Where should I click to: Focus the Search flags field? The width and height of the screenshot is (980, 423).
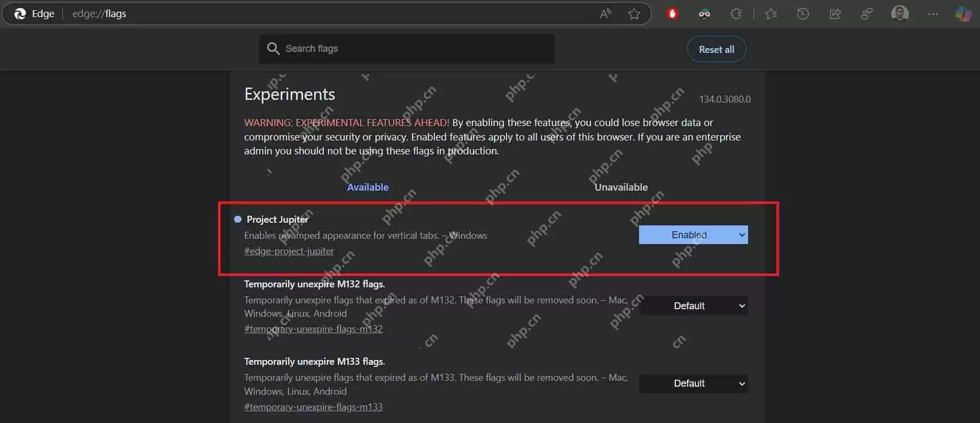tap(407, 49)
